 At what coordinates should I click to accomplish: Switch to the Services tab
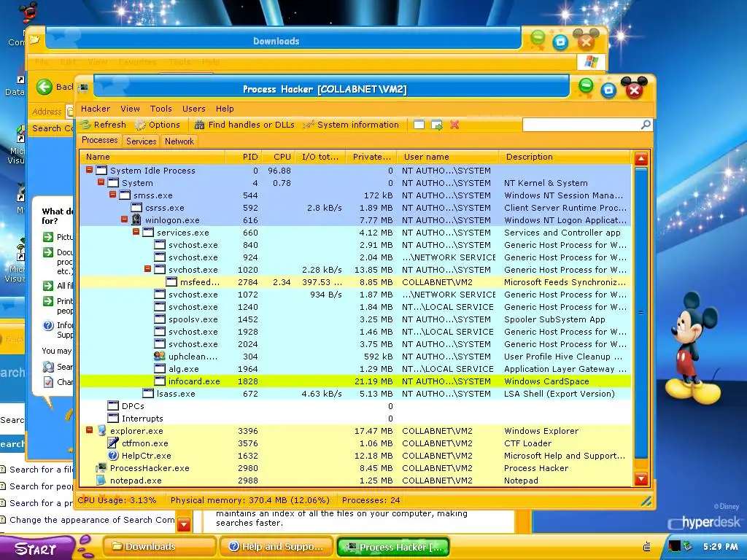[x=141, y=141]
